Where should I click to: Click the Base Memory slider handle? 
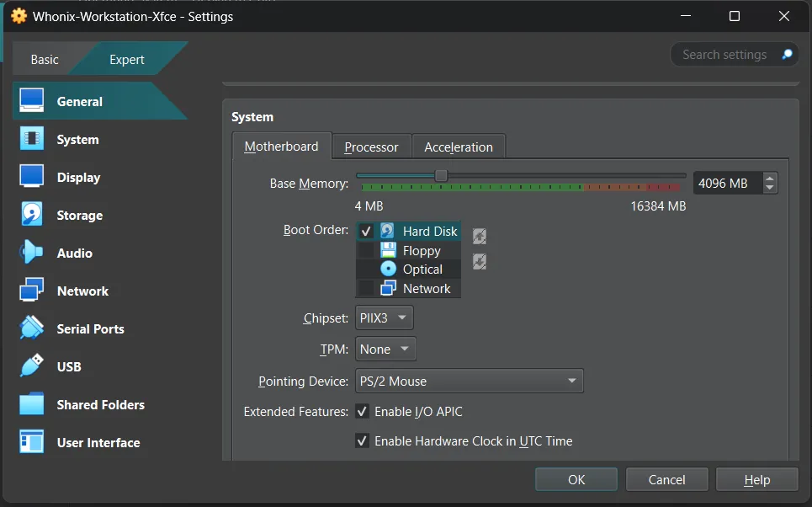click(441, 176)
